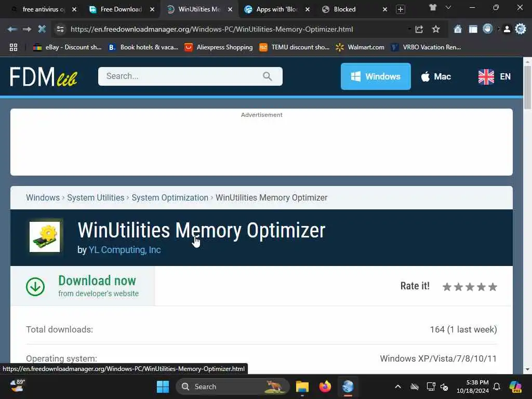Go back with the browser back arrow
532x399 pixels.
(12, 29)
